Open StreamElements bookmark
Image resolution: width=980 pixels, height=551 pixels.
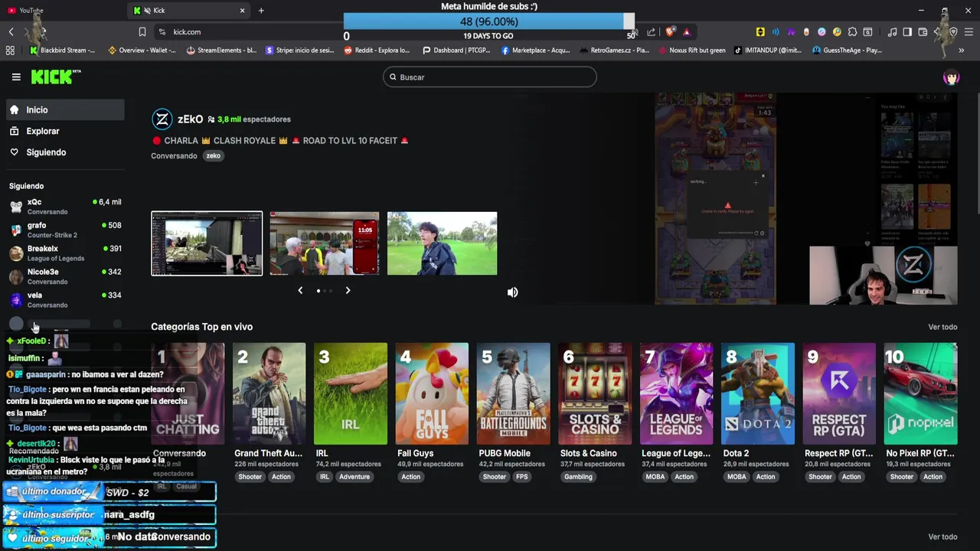[x=221, y=51]
